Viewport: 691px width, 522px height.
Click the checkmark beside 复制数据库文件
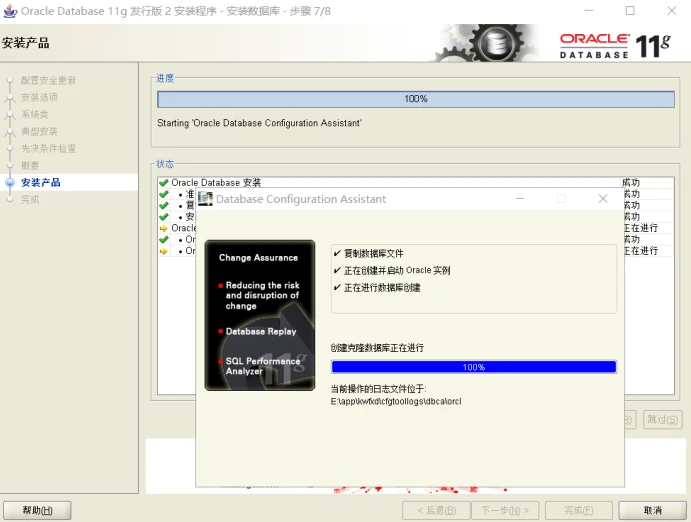pos(337,253)
